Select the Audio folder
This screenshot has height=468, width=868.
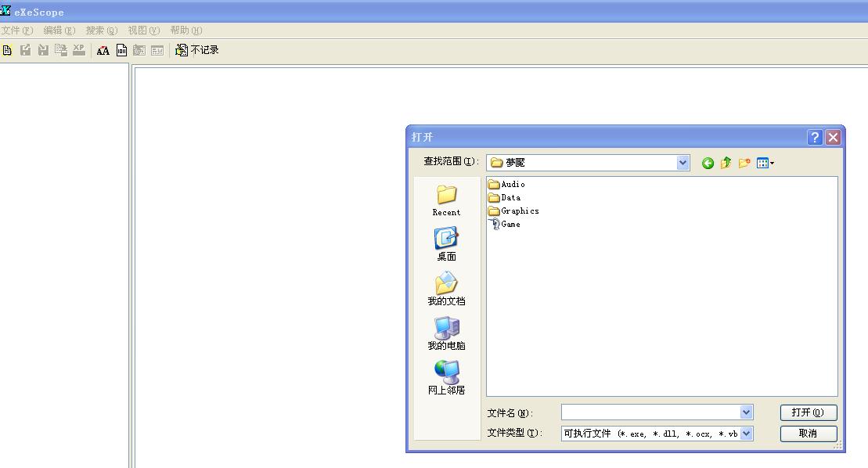pos(506,184)
